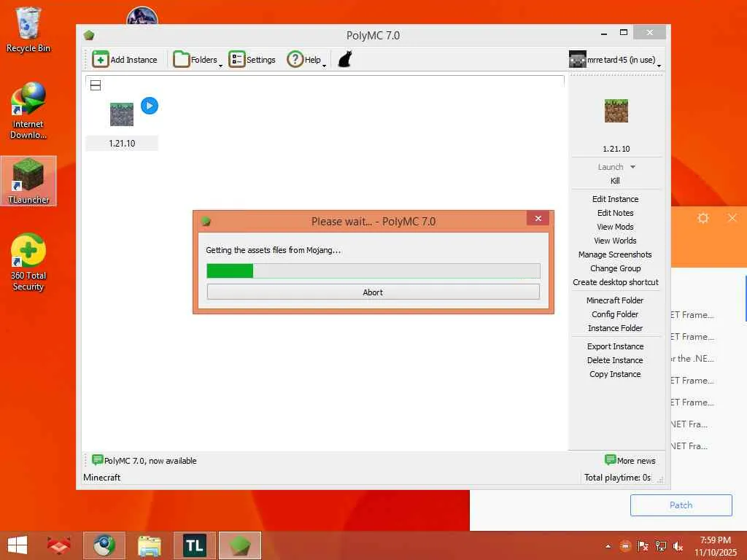
Task: Open the Instance Folder
Action: coord(615,328)
